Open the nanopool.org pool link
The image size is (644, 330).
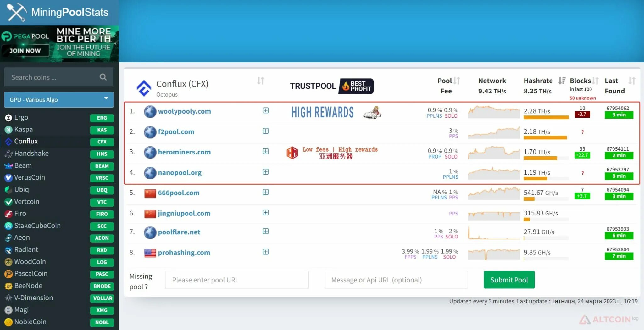180,173
